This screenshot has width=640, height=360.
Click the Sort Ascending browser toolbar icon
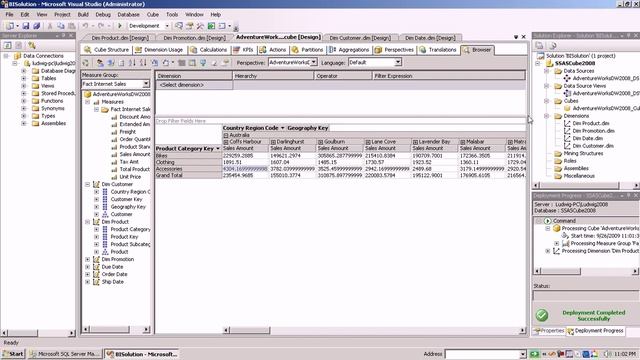coord(132,62)
